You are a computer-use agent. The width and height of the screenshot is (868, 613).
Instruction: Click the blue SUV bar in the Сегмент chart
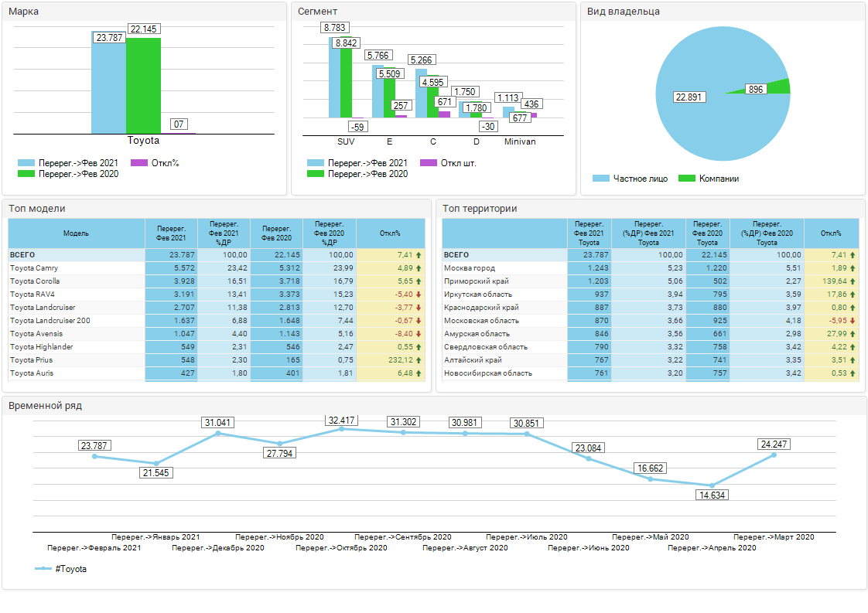tap(334, 77)
